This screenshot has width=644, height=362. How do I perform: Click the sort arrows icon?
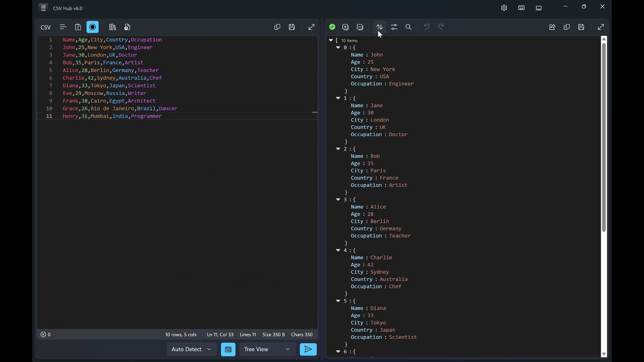380,27
